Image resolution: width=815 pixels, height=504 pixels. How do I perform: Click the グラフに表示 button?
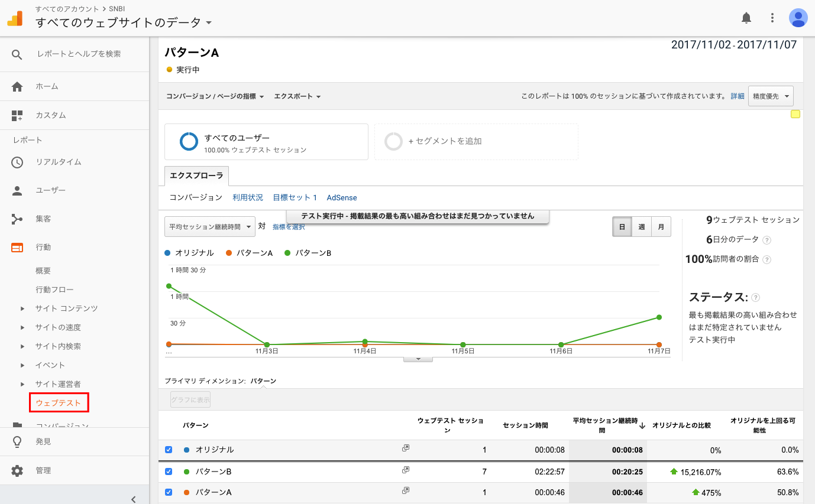190,400
